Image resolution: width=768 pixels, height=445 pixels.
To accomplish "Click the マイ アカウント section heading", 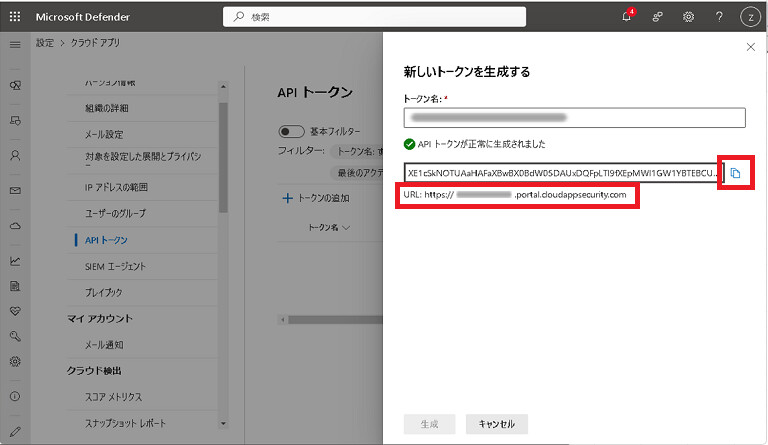I will click(99, 319).
